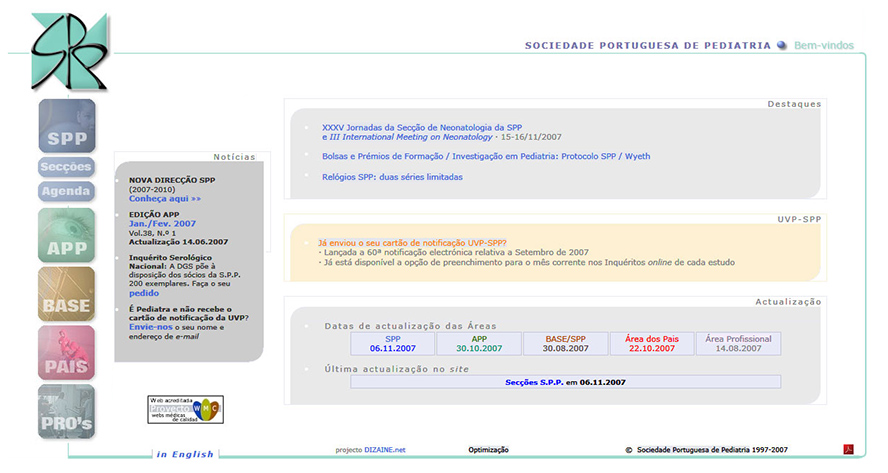The width and height of the screenshot is (888, 473).
Task: Click the BASE/SPP 30.08.2007 update cell
Action: tap(565, 344)
